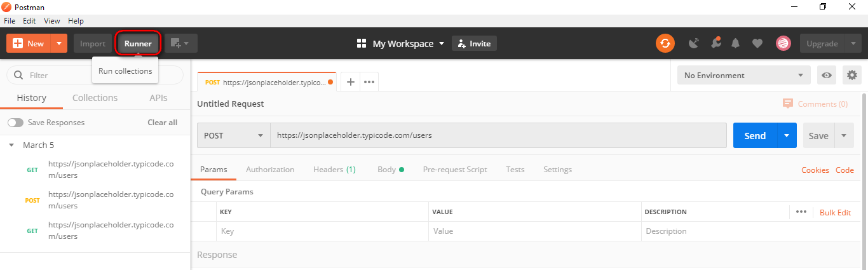Open the request Settings tab
This screenshot has height=270, width=868.
[557, 170]
